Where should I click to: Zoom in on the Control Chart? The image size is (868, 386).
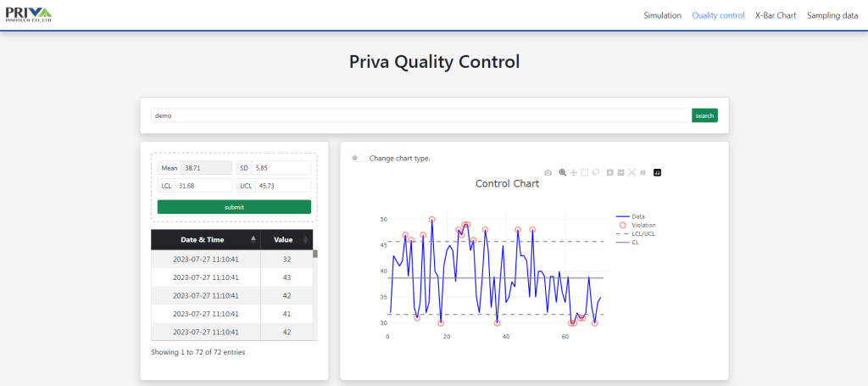[610, 172]
